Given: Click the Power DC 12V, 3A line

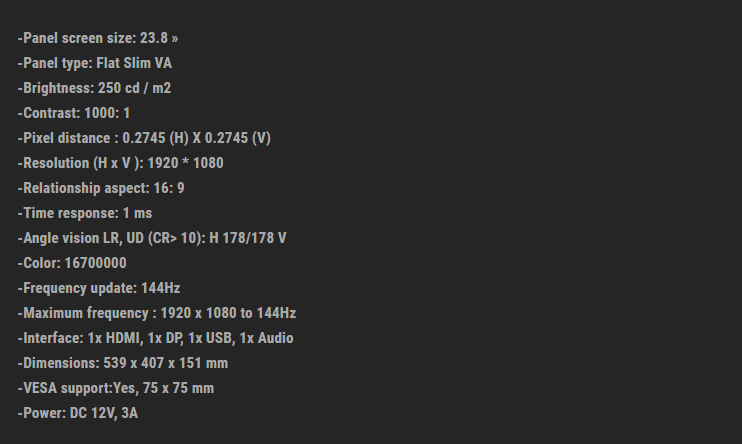Looking at the screenshot, I should point(78,413).
